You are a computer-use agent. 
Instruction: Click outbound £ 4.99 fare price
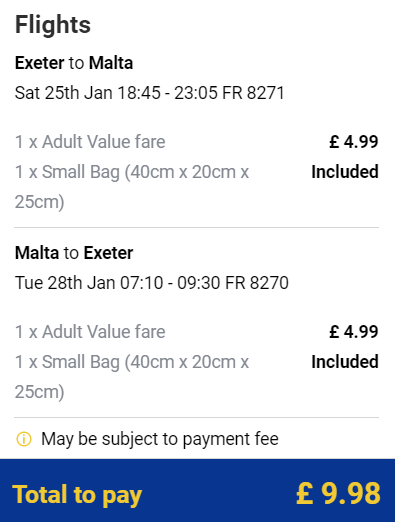pyautogui.click(x=354, y=142)
